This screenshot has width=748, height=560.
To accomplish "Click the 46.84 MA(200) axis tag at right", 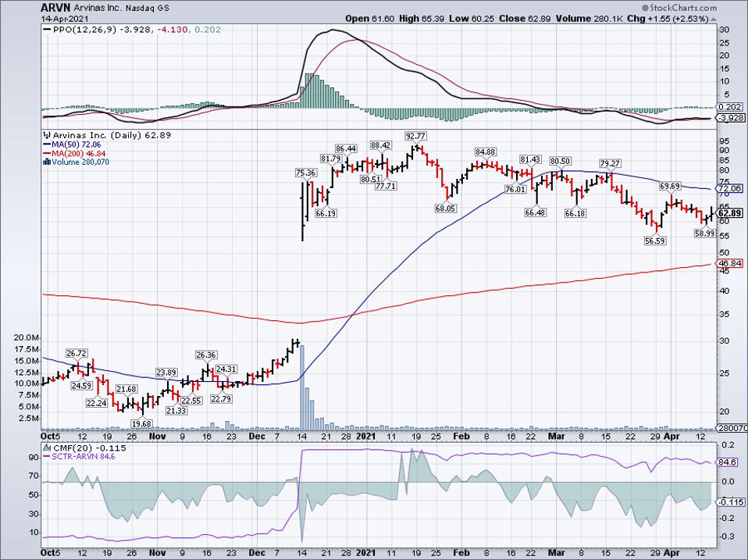I will pyautogui.click(x=730, y=263).
